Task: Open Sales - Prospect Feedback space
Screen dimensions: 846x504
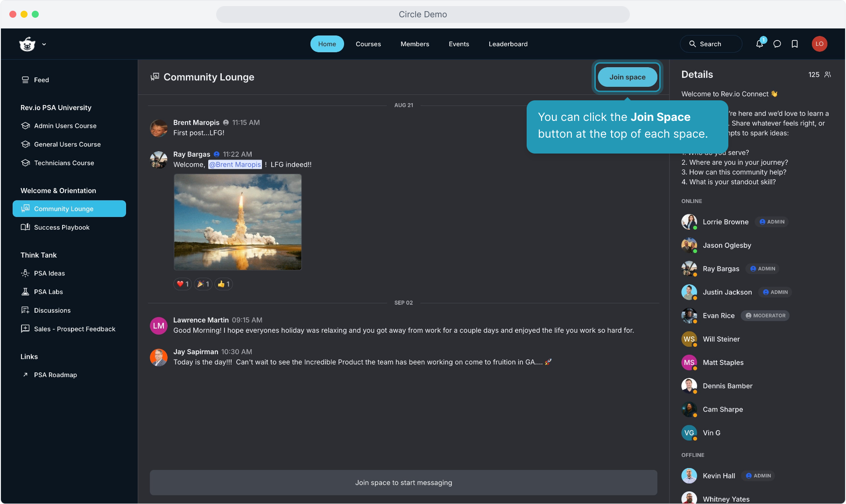Action: [69, 329]
